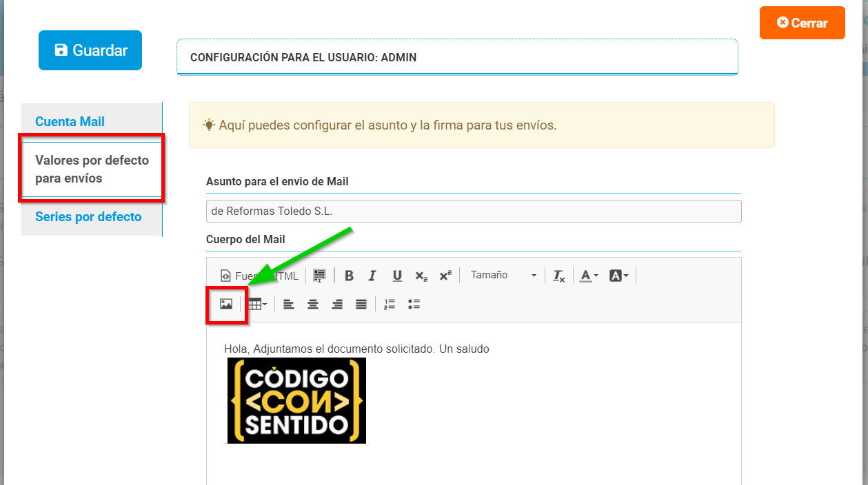Click the Guardar save button

click(x=90, y=50)
